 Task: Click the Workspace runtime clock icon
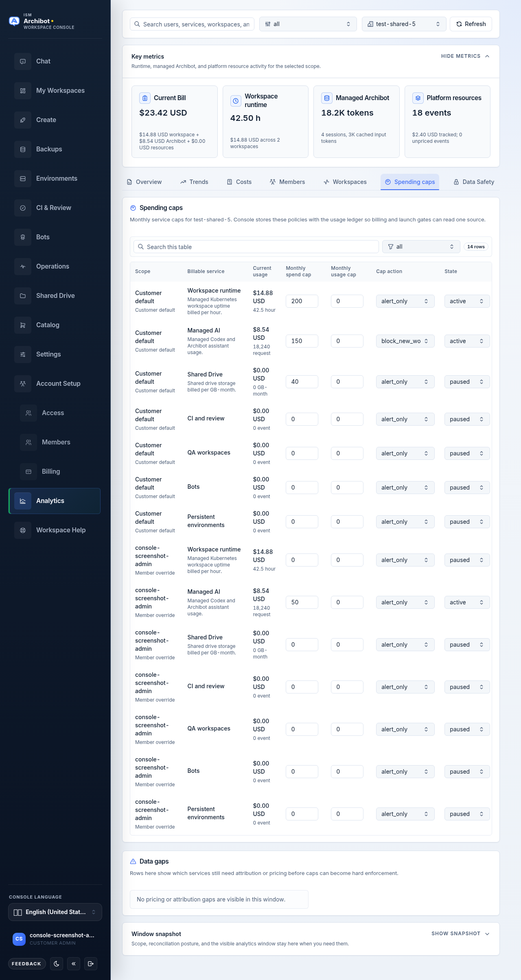[236, 101]
